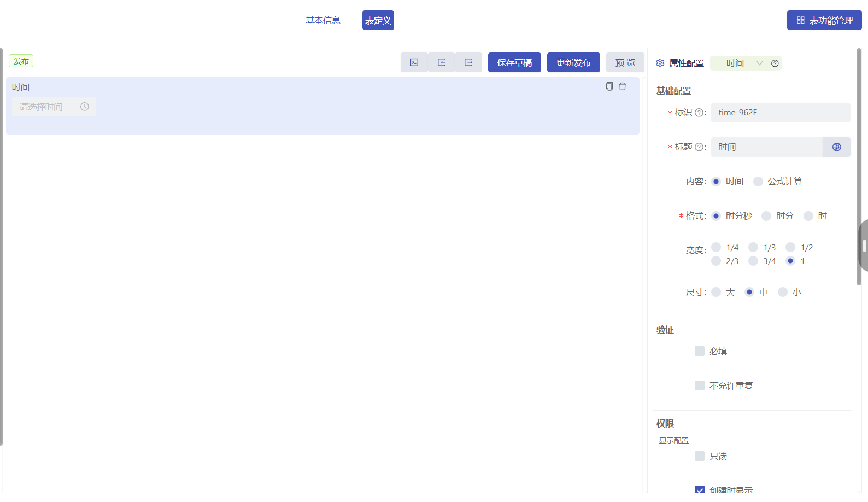Show help tooltip for 标识
This screenshot has width=868, height=502.
(699, 113)
